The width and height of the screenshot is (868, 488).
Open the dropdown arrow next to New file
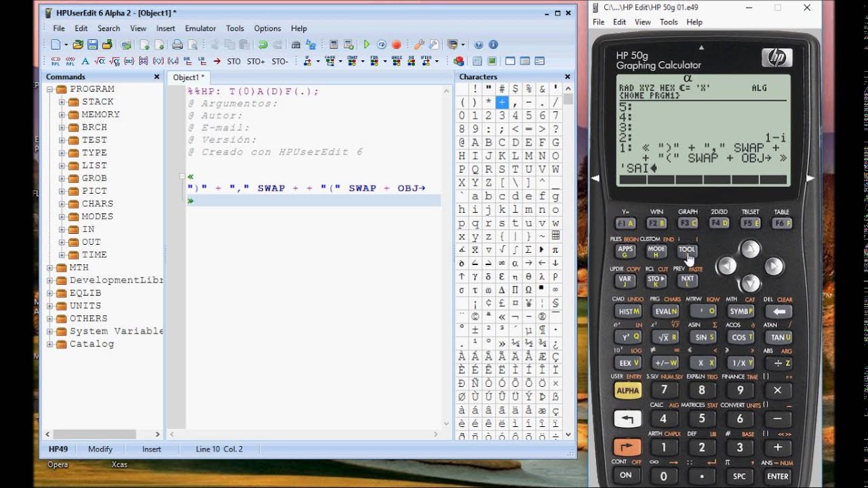pos(66,45)
